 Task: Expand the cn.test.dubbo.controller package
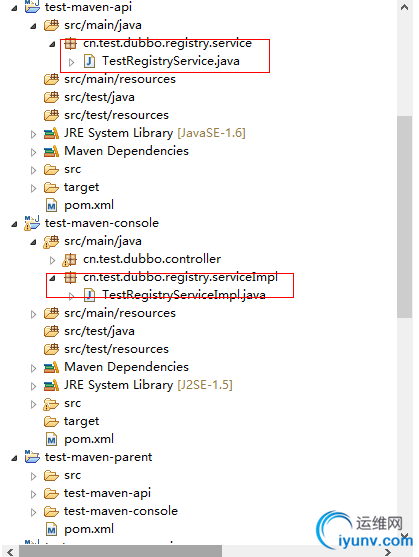point(53,260)
